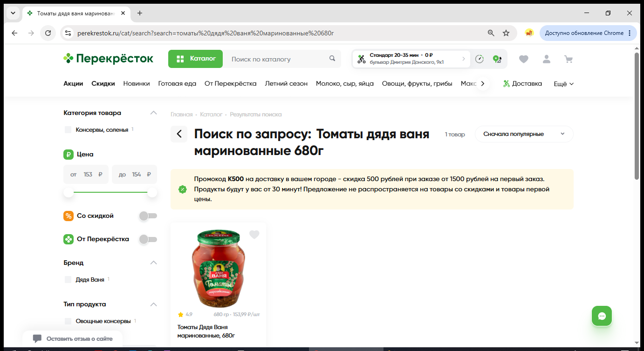Collapse the Категория товара filter section

coord(153,113)
